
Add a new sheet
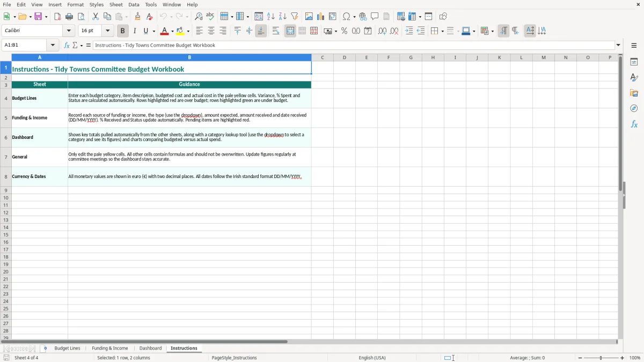tap(45, 349)
